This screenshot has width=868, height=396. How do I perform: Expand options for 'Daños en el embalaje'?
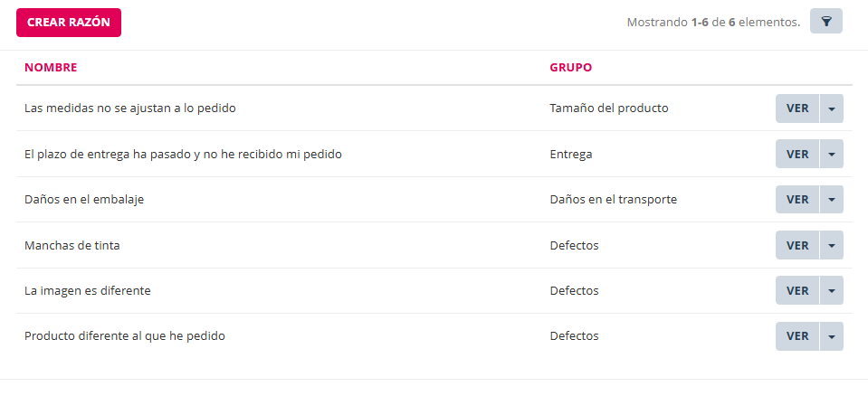(832, 200)
